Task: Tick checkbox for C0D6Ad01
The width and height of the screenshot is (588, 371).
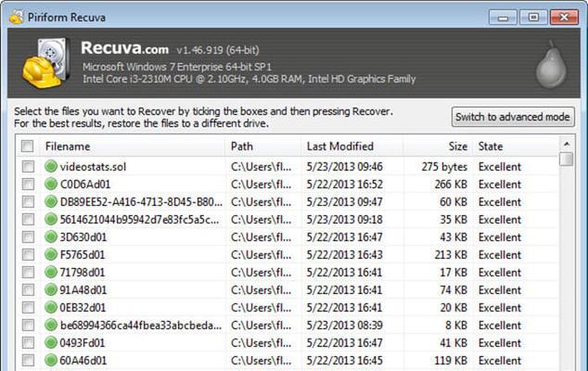Action: 28,185
